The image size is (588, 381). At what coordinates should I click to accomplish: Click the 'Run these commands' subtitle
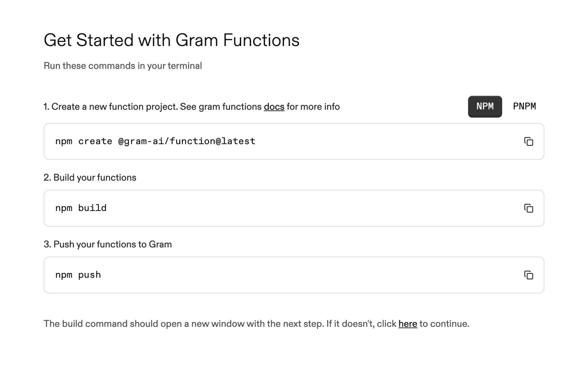point(123,65)
